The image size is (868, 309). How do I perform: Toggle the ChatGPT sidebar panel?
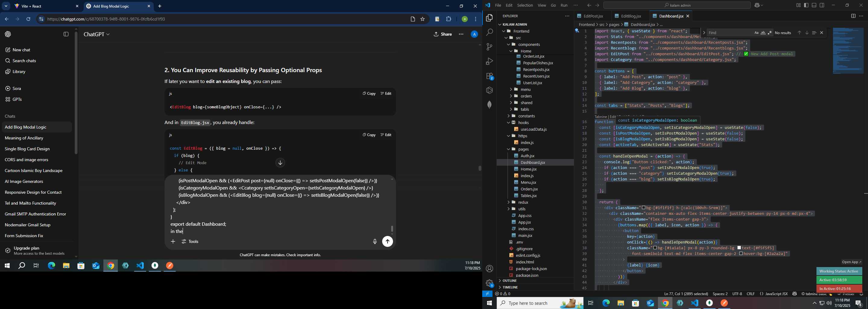click(66, 34)
